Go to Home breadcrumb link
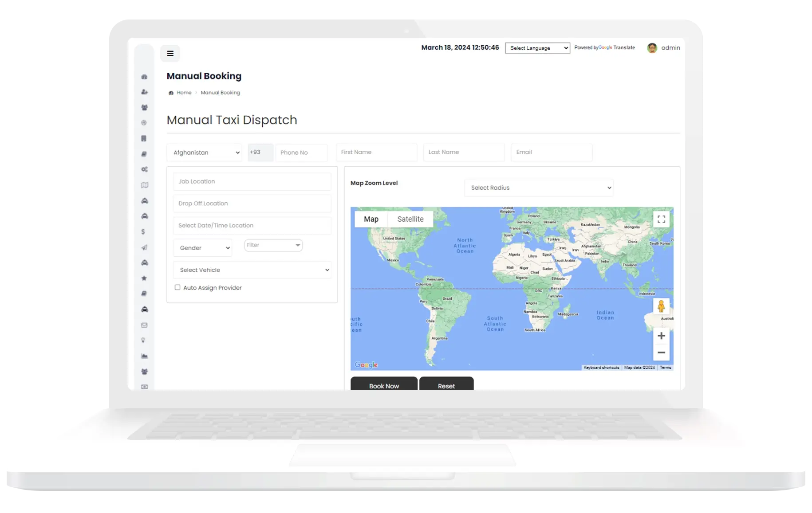The image size is (812, 513). click(184, 93)
